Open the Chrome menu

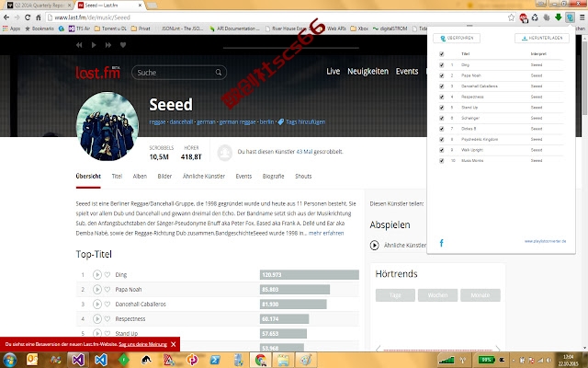pyautogui.click(x=582, y=17)
